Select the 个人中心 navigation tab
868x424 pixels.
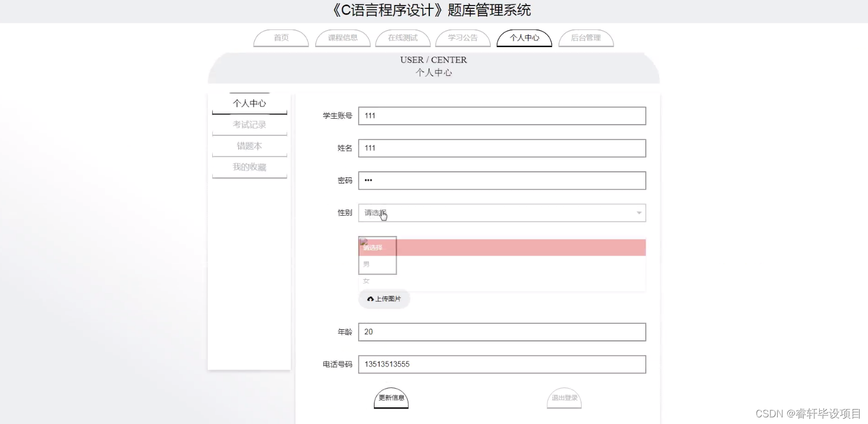pyautogui.click(x=523, y=38)
